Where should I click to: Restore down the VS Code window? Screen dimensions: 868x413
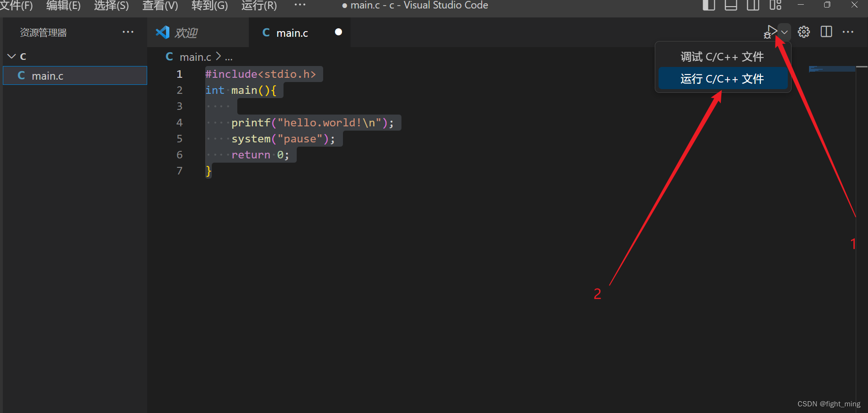pos(827,5)
